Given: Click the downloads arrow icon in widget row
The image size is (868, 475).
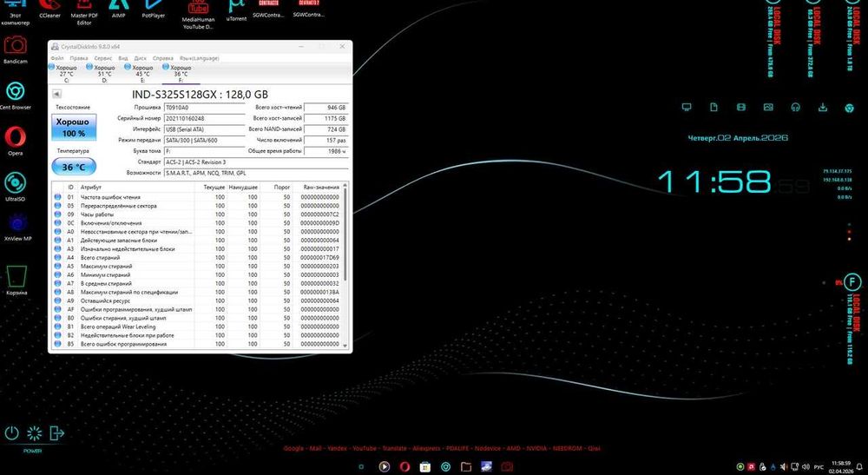Looking at the screenshot, I should tap(823, 108).
